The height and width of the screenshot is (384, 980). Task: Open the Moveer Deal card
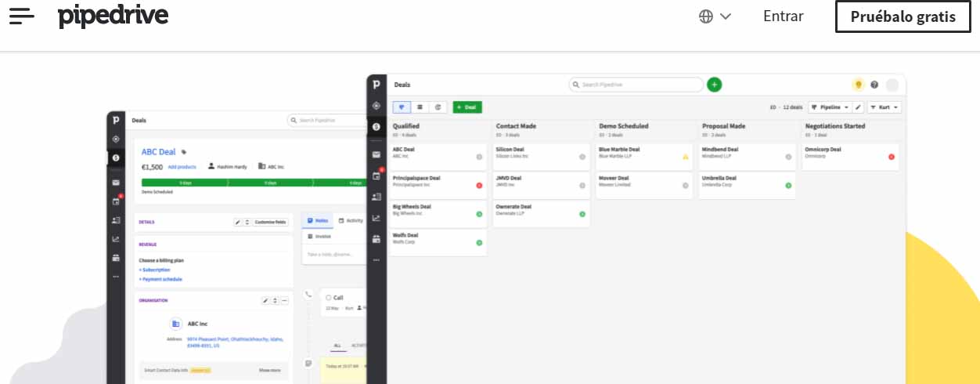pyautogui.click(x=644, y=185)
